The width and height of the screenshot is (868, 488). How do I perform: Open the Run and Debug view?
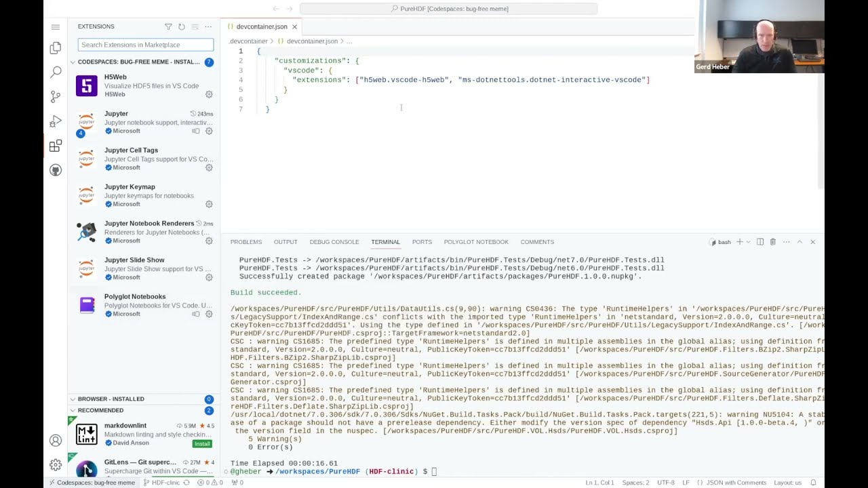pyautogui.click(x=56, y=121)
